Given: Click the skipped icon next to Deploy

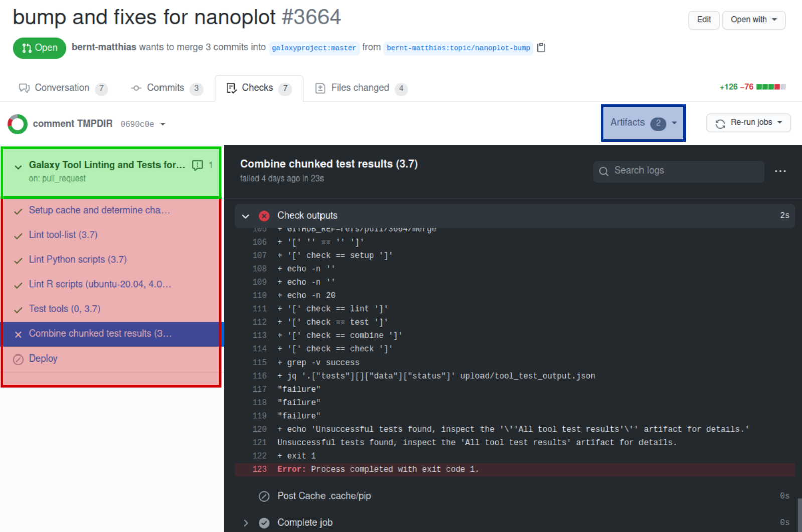Looking at the screenshot, I should (18, 359).
